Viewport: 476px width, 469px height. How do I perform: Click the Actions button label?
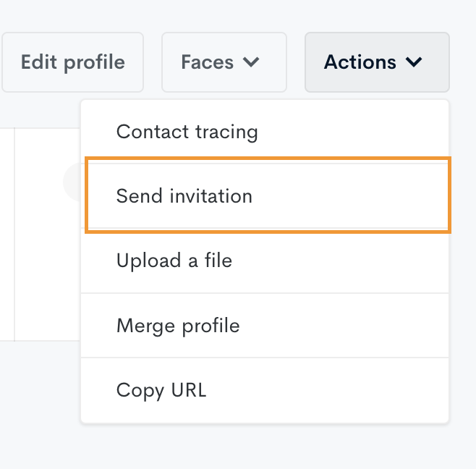click(360, 62)
